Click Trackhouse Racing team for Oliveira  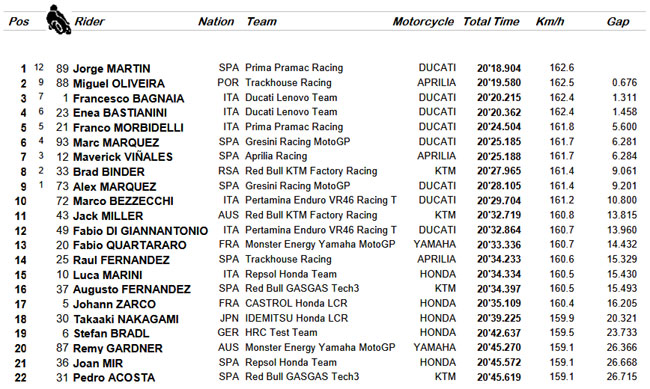[x=288, y=83]
